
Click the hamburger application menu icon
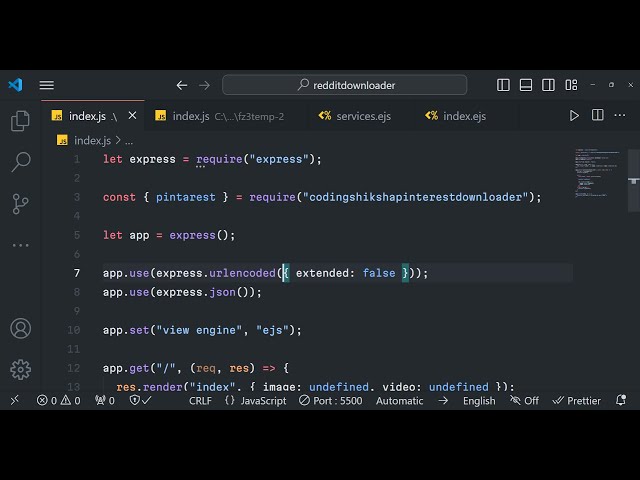pos(47,85)
